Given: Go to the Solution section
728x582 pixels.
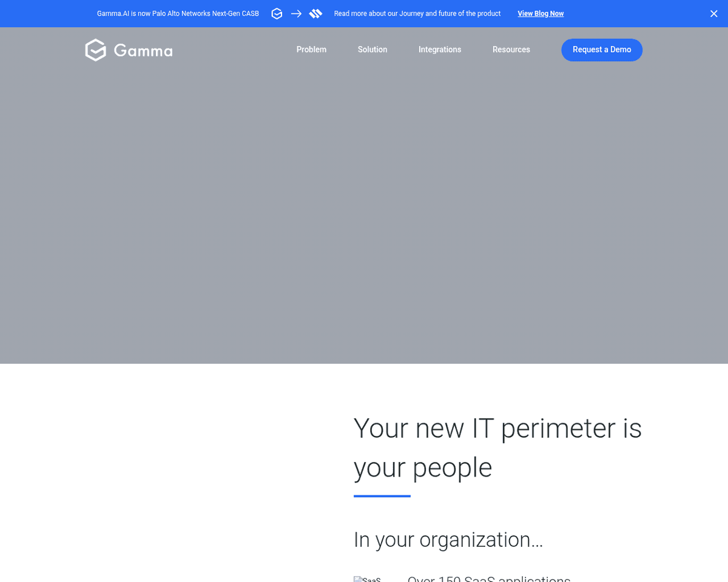Looking at the screenshot, I should (372, 50).
